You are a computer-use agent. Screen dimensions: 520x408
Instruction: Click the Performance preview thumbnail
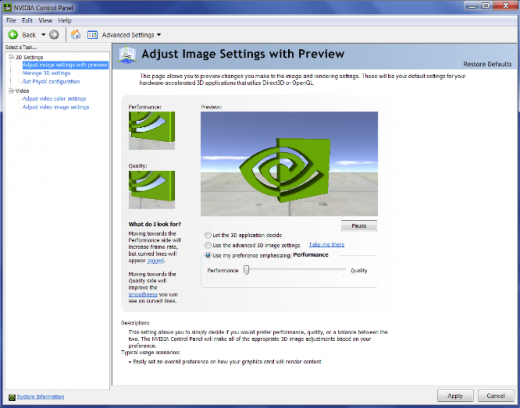pos(152,130)
